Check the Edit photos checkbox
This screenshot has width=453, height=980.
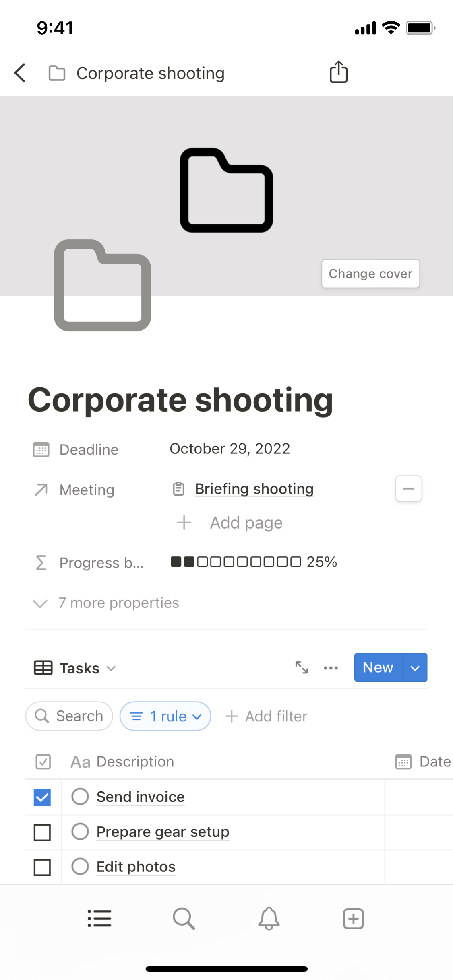point(42,867)
